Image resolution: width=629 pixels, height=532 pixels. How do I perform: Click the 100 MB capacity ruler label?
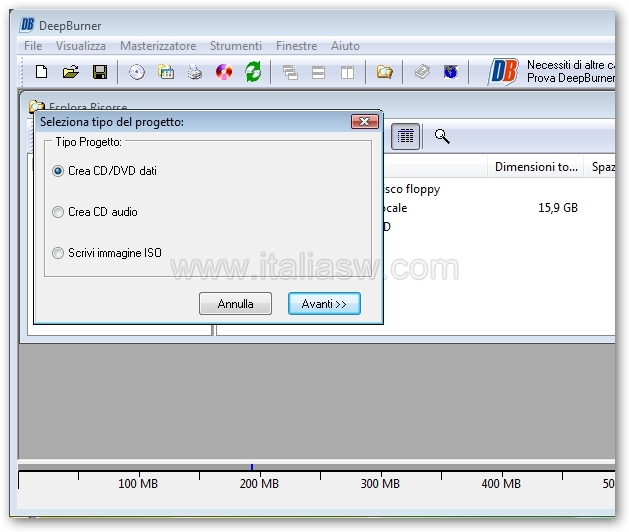coord(138,484)
